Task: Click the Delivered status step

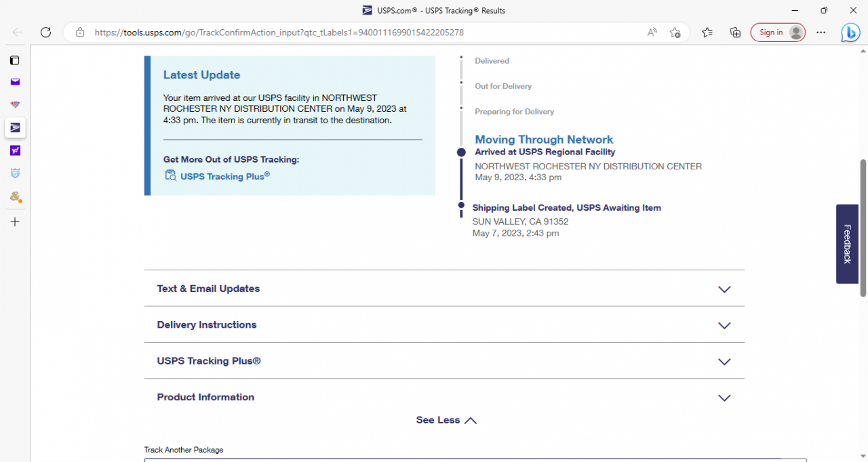Action: point(492,61)
